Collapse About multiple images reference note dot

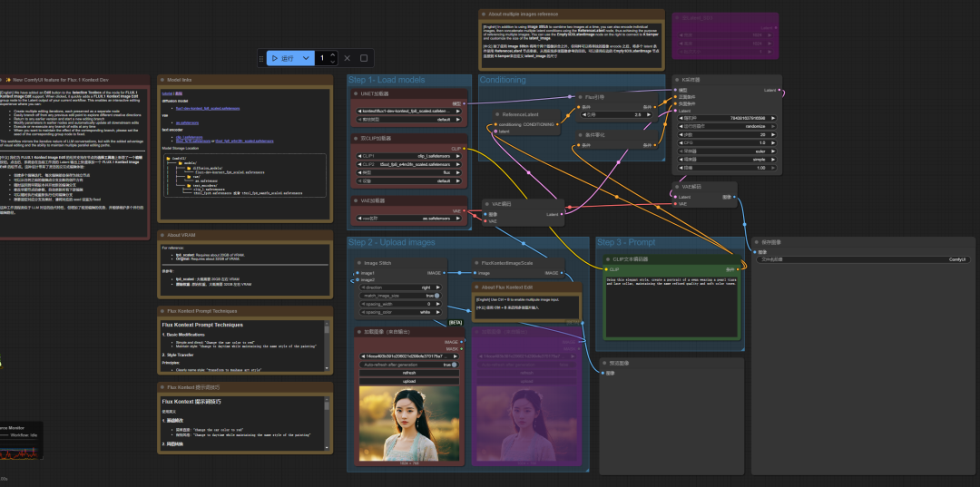(x=483, y=14)
